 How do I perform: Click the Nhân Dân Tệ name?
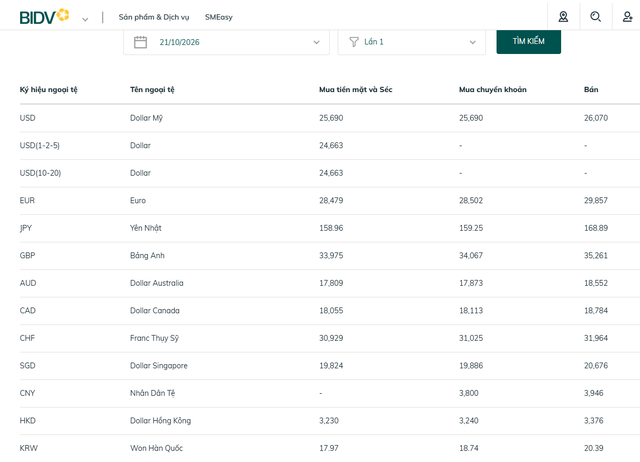[153, 393]
